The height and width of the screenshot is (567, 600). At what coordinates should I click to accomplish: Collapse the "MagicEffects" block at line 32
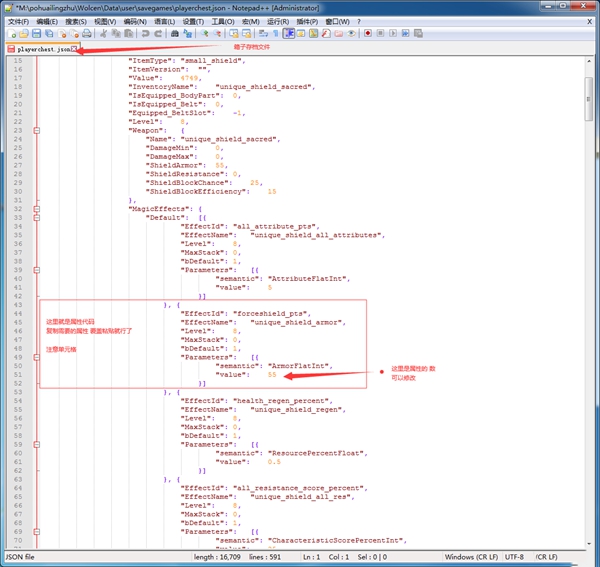37,209
